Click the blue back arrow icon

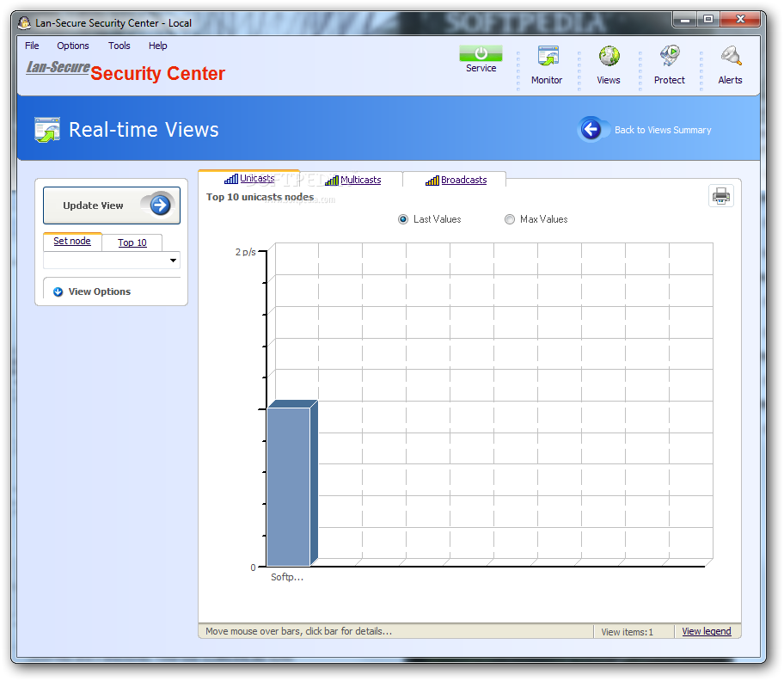591,130
